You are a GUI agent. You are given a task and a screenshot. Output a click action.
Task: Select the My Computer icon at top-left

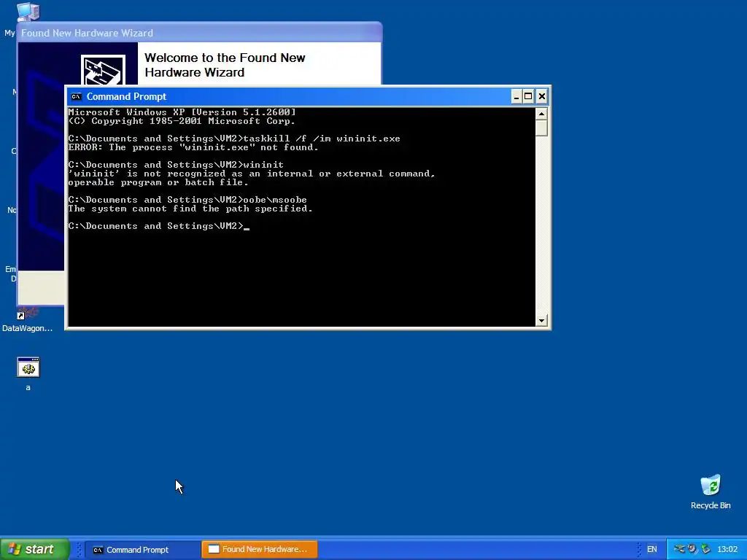[28, 12]
